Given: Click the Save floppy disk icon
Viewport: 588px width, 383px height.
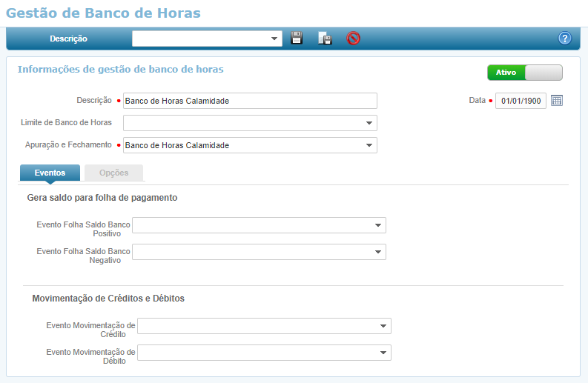Looking at the screenshot, I should point(297,39).
